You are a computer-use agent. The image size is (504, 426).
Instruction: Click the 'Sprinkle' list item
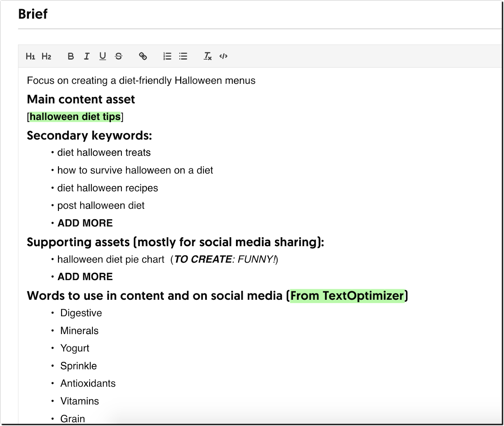(78, 366)
